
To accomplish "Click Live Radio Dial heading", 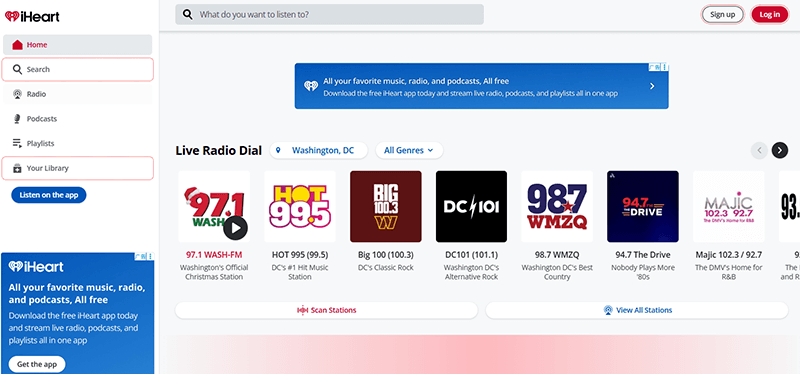I will pos(218,151).
